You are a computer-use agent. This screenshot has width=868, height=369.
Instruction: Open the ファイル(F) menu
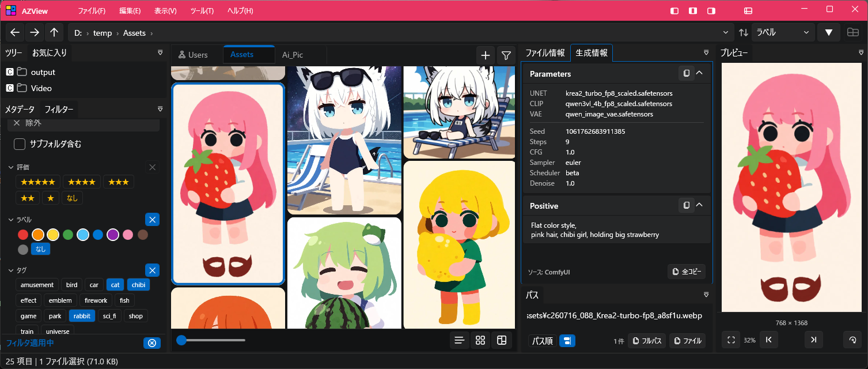pos(92,11)
